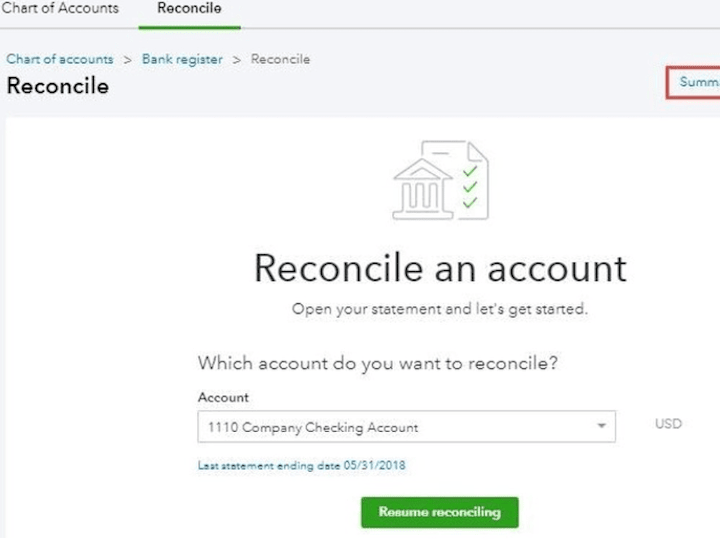720x540 pixels.
Task: Switch to the Chart of Accounts tab
Action: [x=60, y=8]
